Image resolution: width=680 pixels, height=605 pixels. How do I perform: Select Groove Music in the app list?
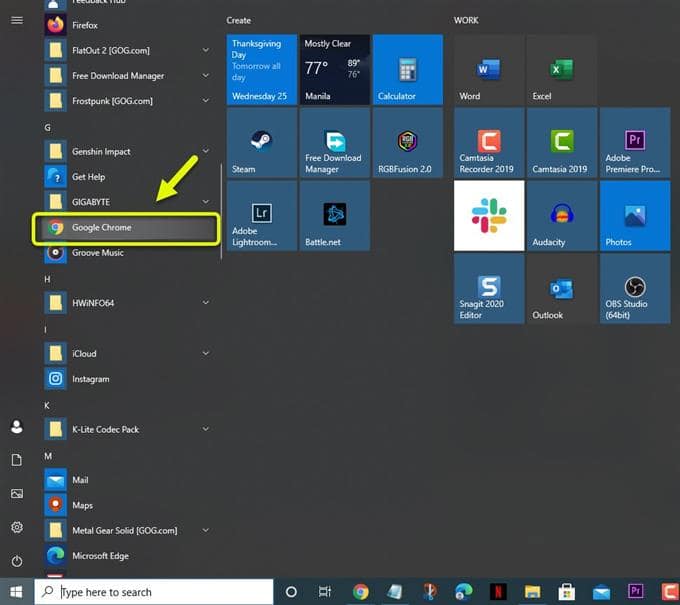pyautogui.click(x=97, y=253)
